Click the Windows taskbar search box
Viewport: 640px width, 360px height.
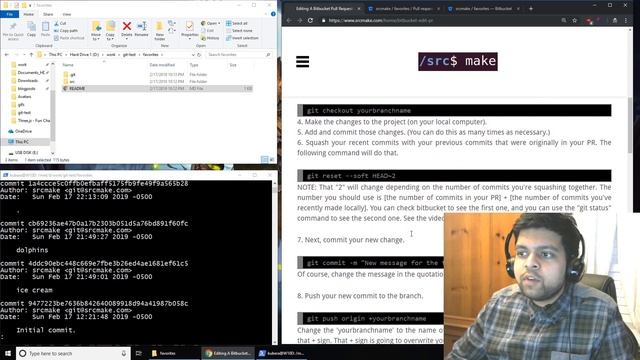(73, 353)
